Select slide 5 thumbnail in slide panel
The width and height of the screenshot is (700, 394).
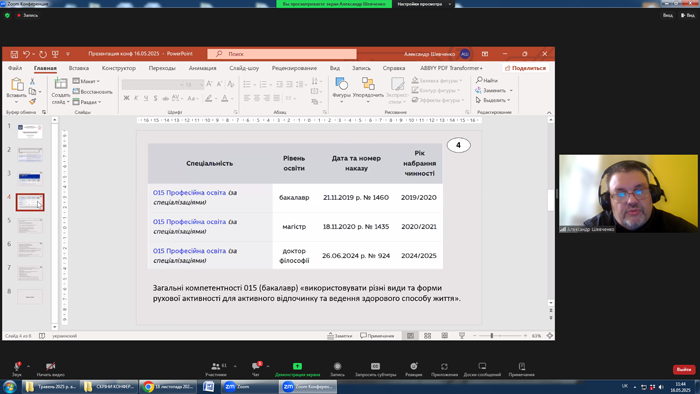coord(30,226)
